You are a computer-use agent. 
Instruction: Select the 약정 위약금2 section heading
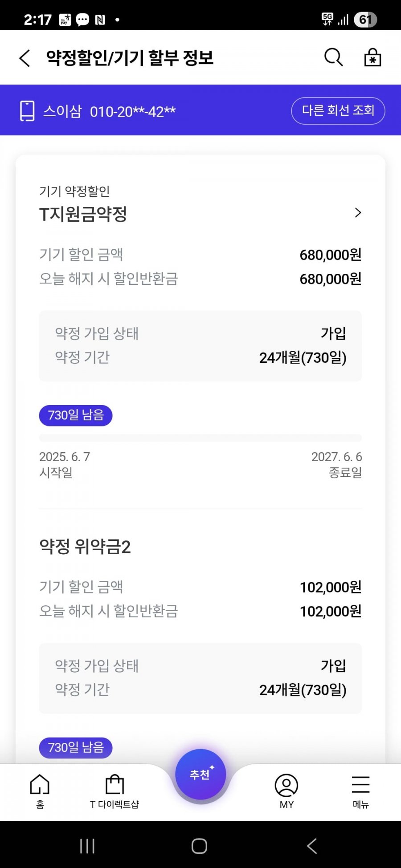pyautogui.click(x=85, y=546)
